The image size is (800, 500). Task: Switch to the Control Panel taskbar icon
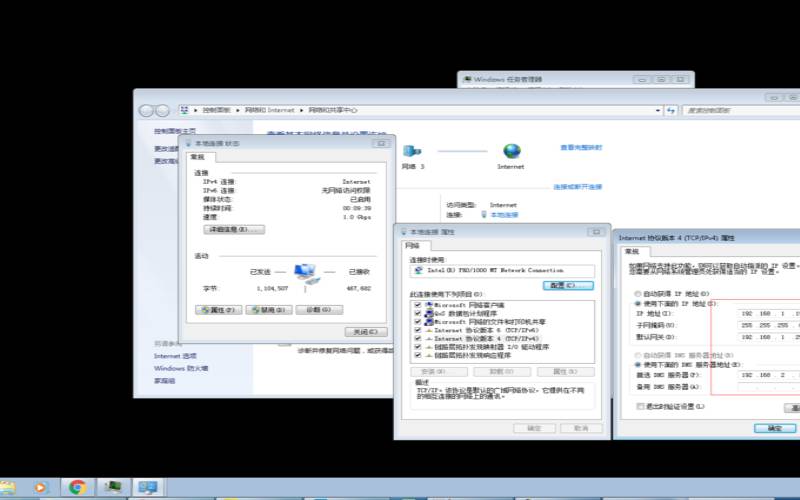(x=148, y=487)
